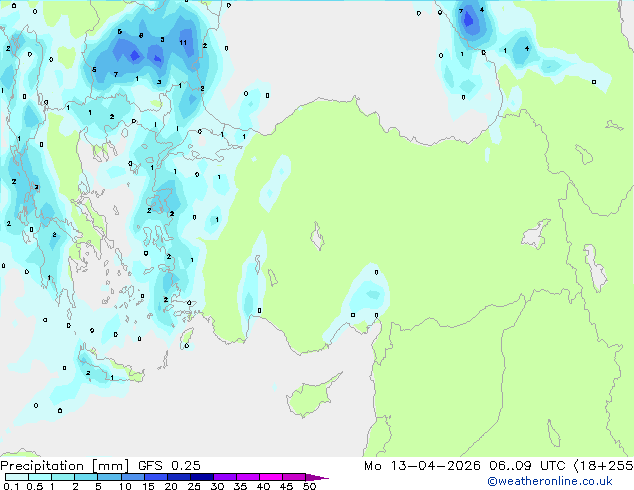Click the 'Mo 13-04-2026' date text
The image size is (634, 490).
point(422,466)
